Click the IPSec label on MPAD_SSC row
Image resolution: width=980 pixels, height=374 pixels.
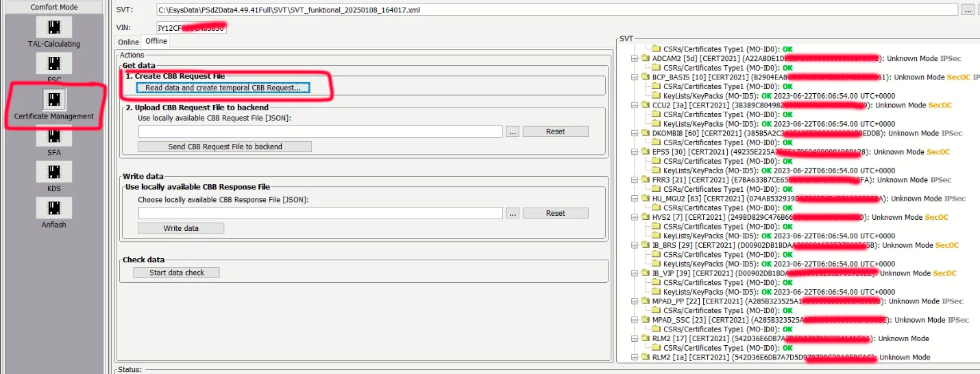point(958,320)
